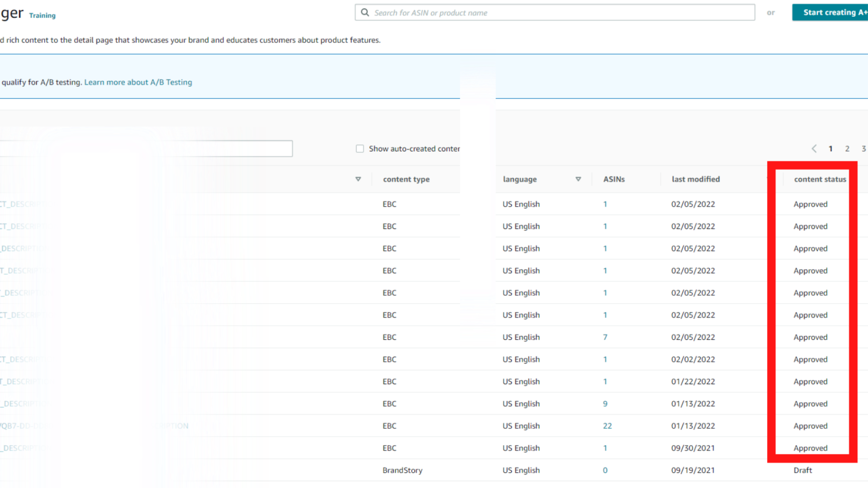The height and width of the screenshot is (488, 868).
Task: Click ASIN count 0 in BrandStory row
Action: click(x=605, y=470)
